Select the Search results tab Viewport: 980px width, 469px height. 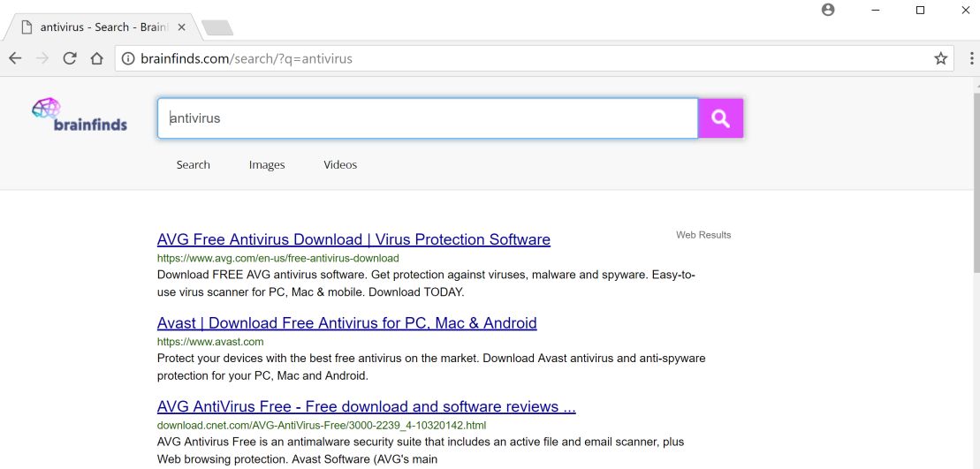point(193,165)
